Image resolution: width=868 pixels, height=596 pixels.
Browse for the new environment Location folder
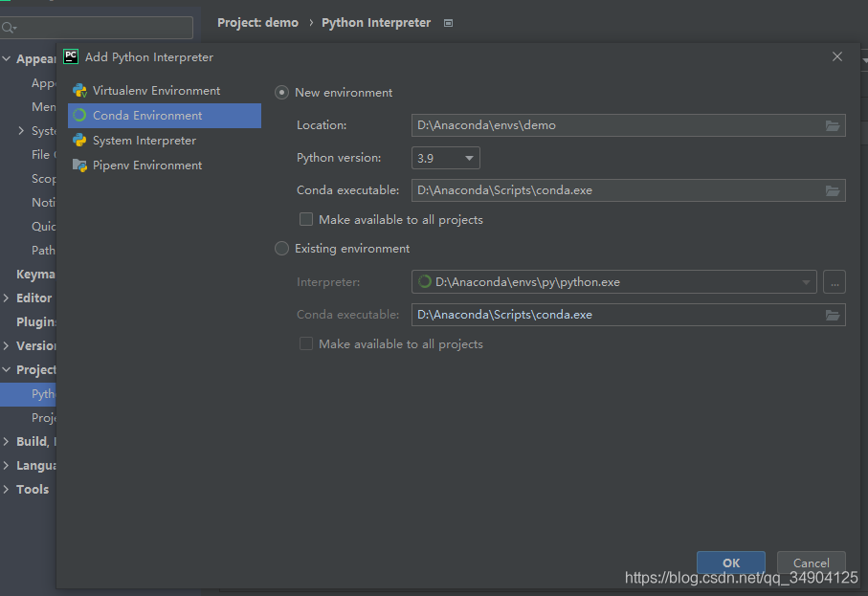click(833, 125)
